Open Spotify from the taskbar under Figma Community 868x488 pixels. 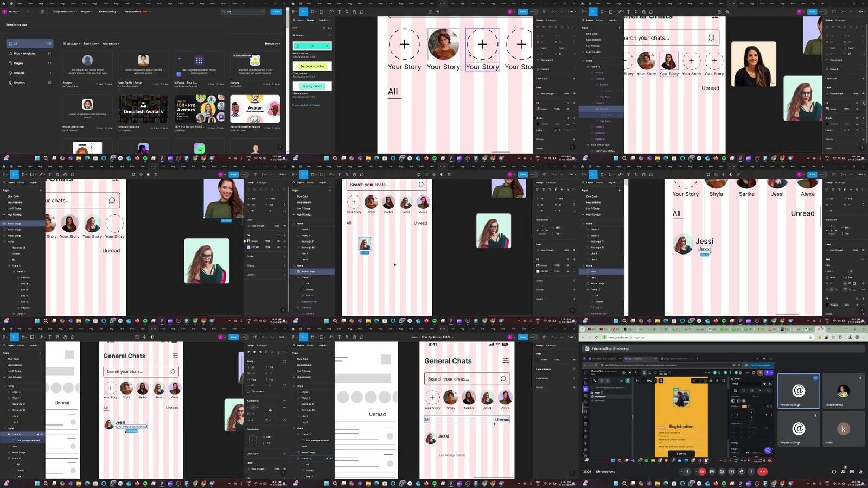pos(145,158)
